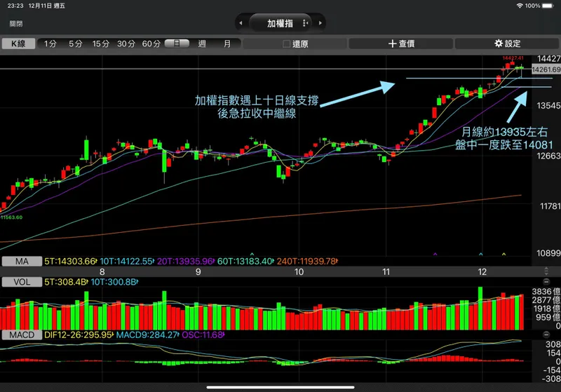Switch to 5分 timeframe
The height and width of the screenshot is (392, 561).
pos(75,43)
